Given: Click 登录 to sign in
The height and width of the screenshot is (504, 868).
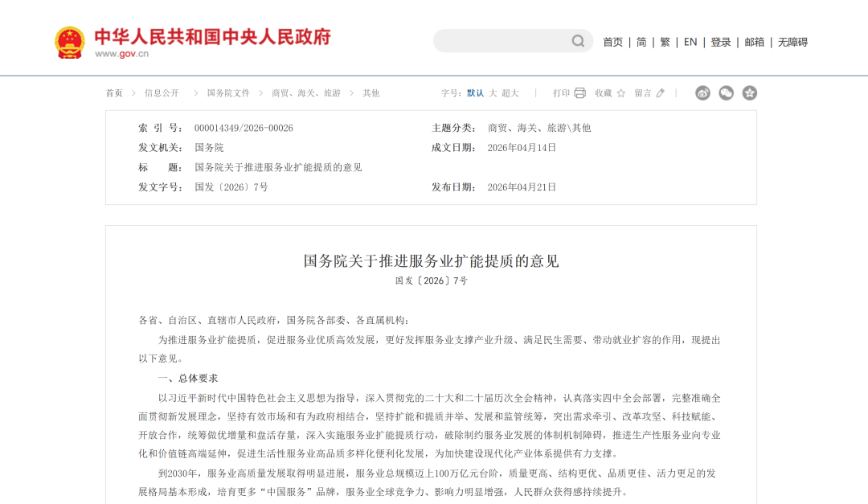Looking at the screenshot, I should tap(721, 41).
